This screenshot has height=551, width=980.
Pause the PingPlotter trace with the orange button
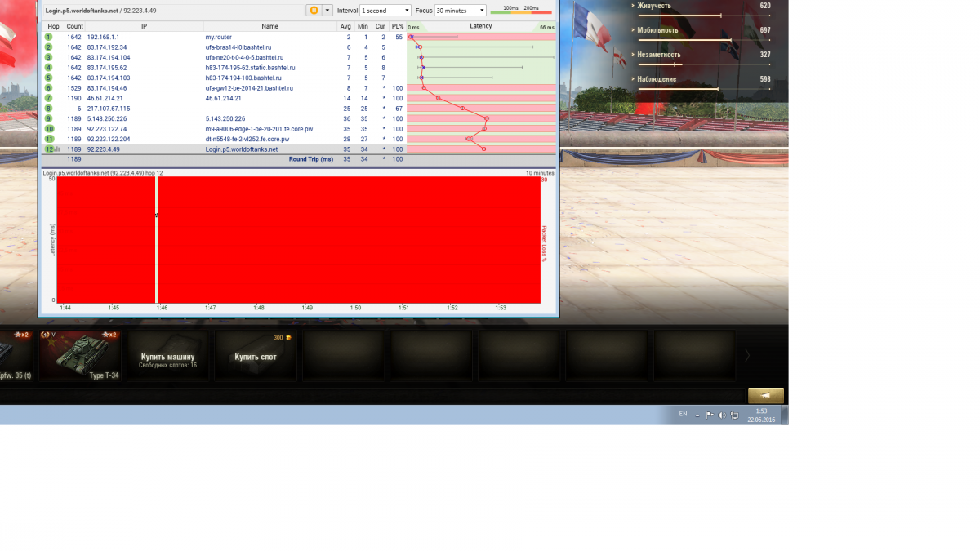point(314,11)
